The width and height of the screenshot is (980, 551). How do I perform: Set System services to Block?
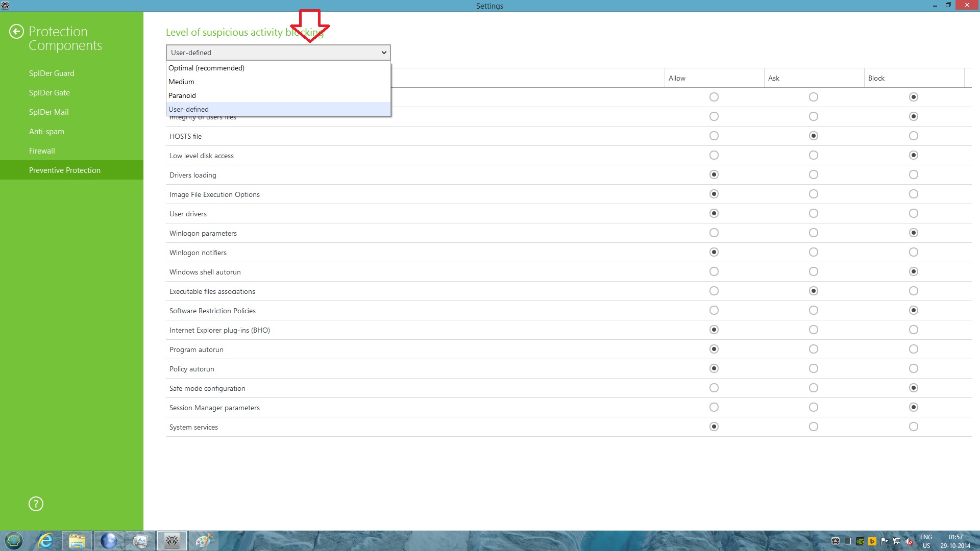click(x=913, y=427)
